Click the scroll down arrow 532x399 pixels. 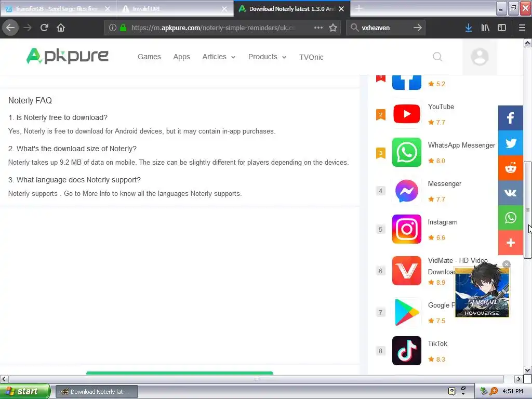(x=527, y=370)
